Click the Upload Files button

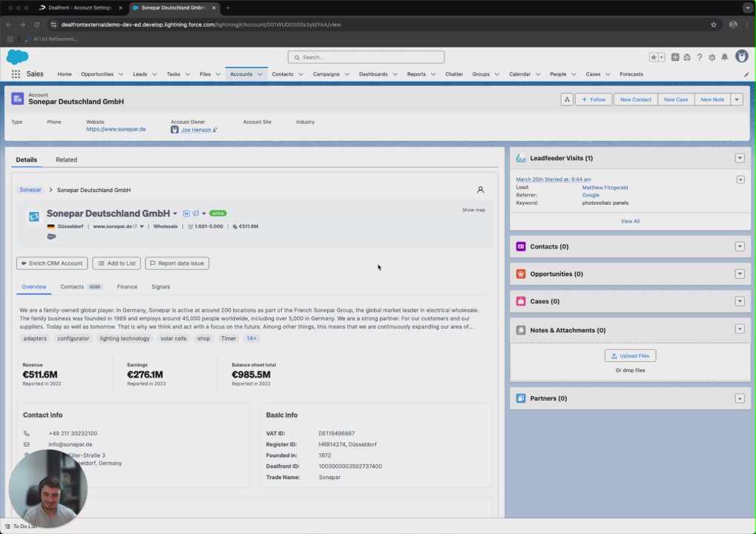click(x=630, y=356)
